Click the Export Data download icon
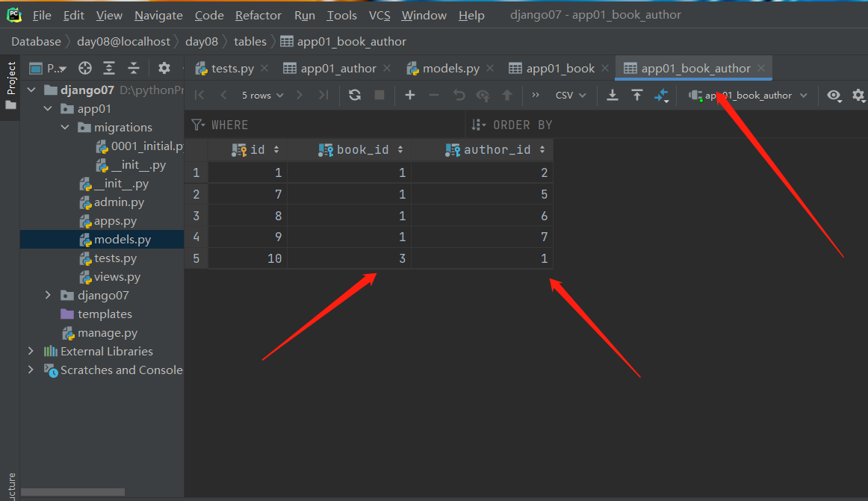This screenshot has height=501, width=868. click(613, 96)
